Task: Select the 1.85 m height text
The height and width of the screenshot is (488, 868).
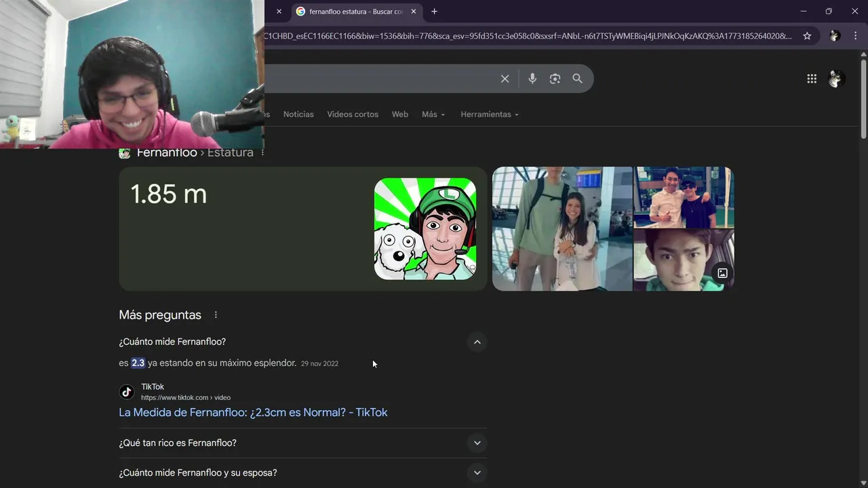Action: [168, 195]
